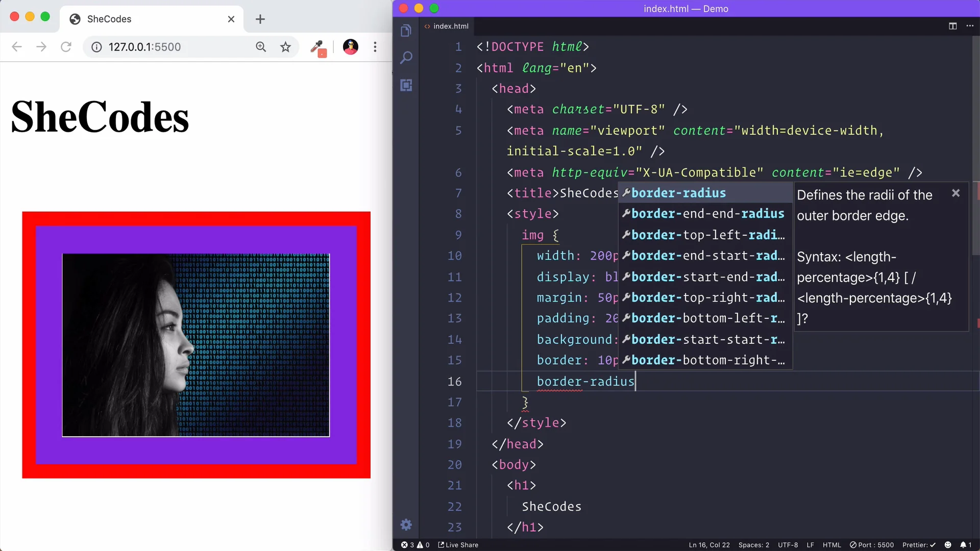Open the Search panel in the editor sidebar
Viewport: 980px width, 551px height.
406,57
